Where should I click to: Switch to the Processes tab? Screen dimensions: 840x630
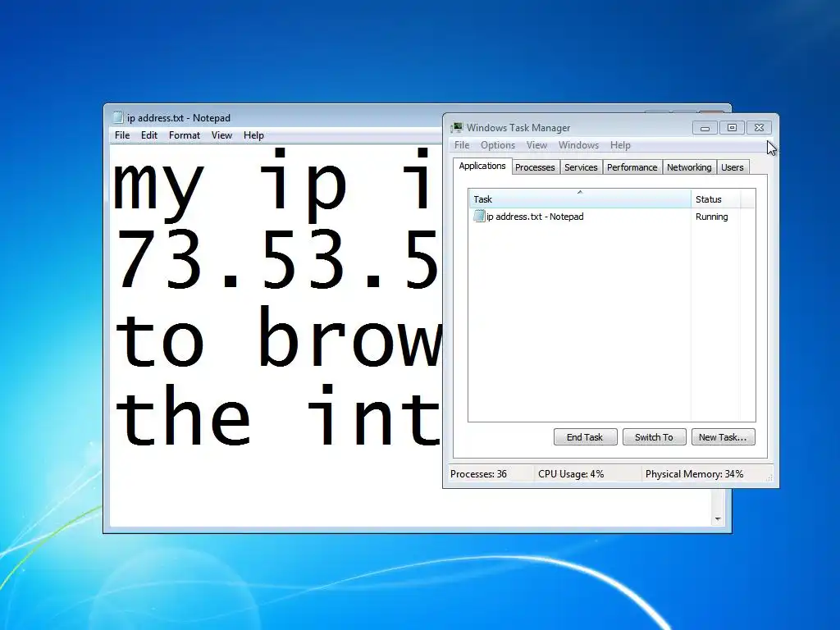tap(535, 167)
